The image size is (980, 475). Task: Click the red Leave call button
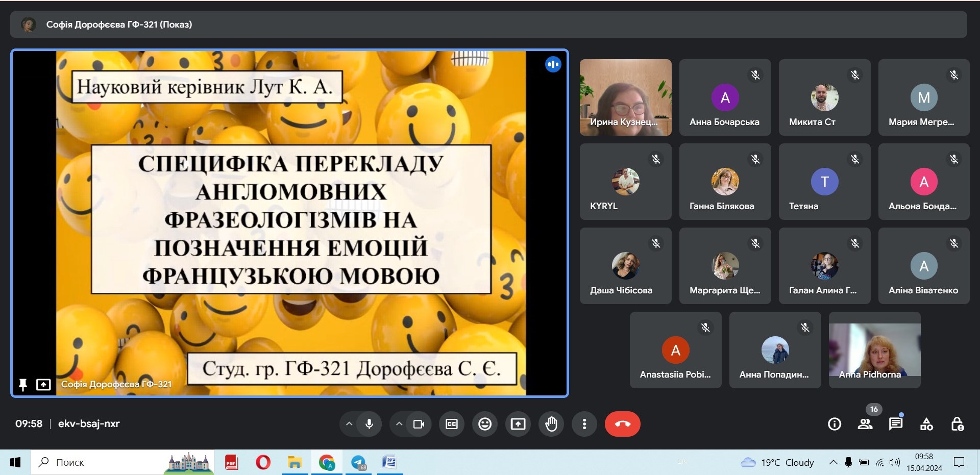coord(622,424)
